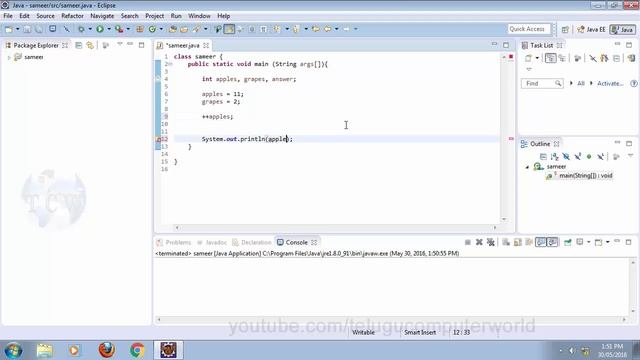Open the Open Console dropdown arrow
Image resolution: width=640 pixels, height=360 pixels.
coord(608,242)
